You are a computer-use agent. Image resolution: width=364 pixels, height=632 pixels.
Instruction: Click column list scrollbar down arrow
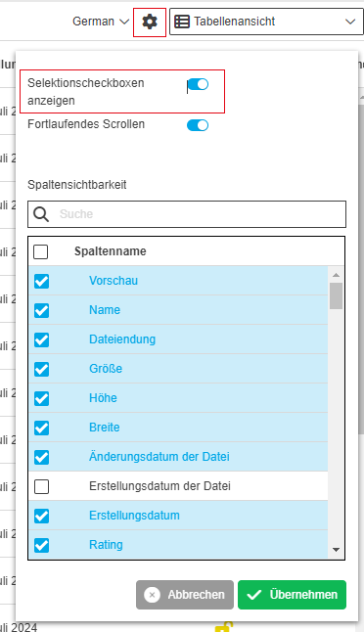pyautogui.click(x=337, y=550)
